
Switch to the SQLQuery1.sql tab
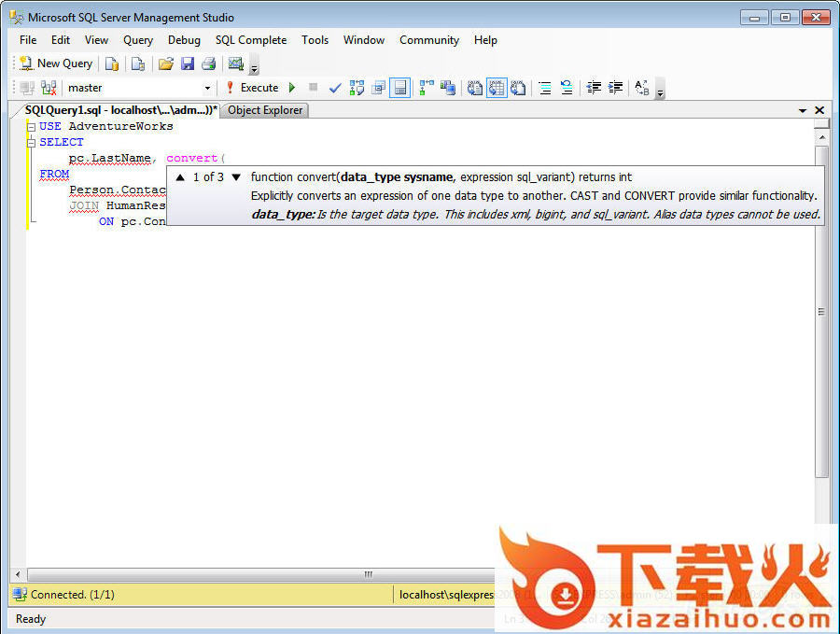121,110
